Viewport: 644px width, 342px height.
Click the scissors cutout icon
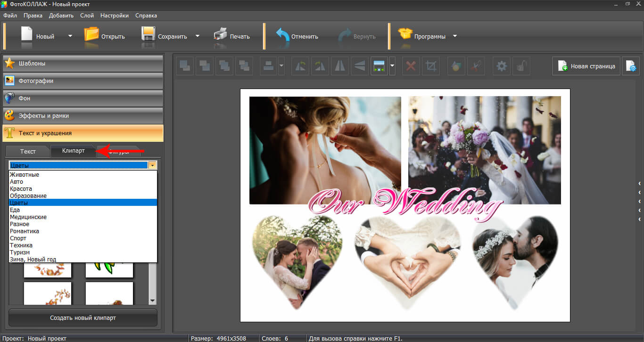pyautogui.click(x=476, y=66)
